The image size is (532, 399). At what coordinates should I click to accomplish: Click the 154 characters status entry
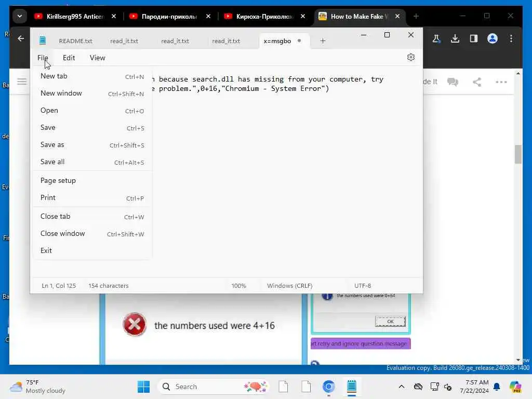point(109,286)
